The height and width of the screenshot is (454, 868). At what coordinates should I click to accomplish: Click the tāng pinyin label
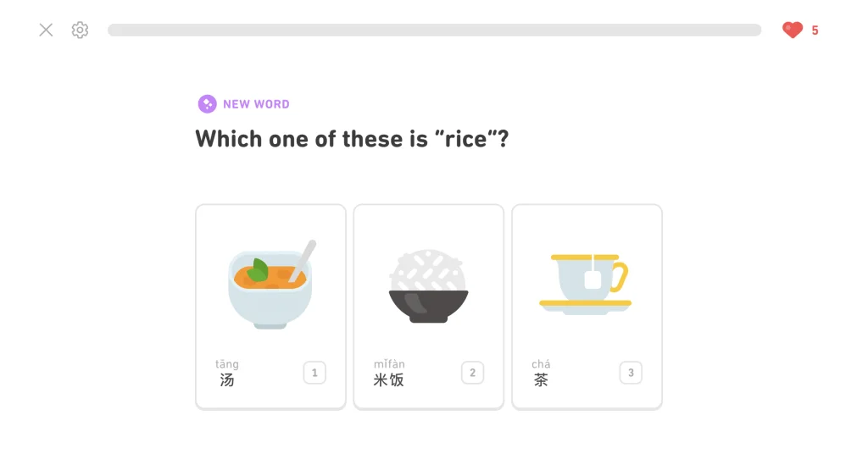(227, 364)
